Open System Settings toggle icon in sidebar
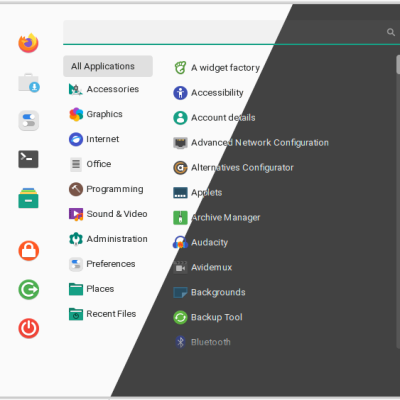The image size is (400, 400). pos(29,121)
